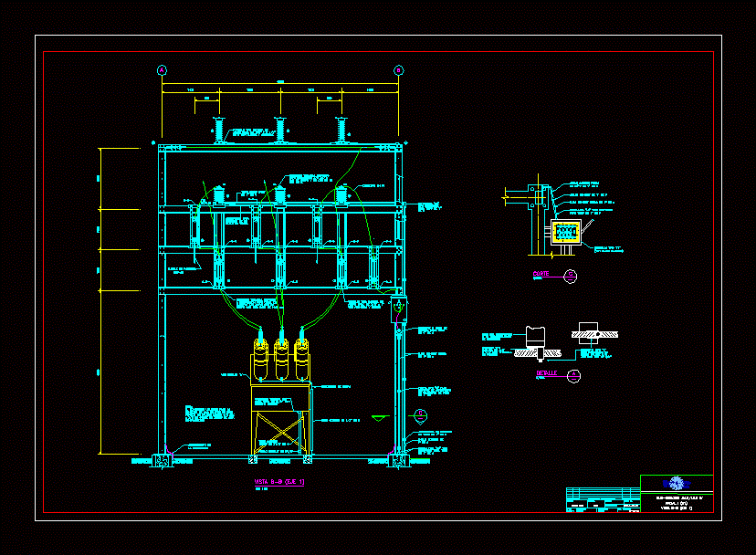
Task: Click the green level triangle marker
Action: [x=380, y=417]
